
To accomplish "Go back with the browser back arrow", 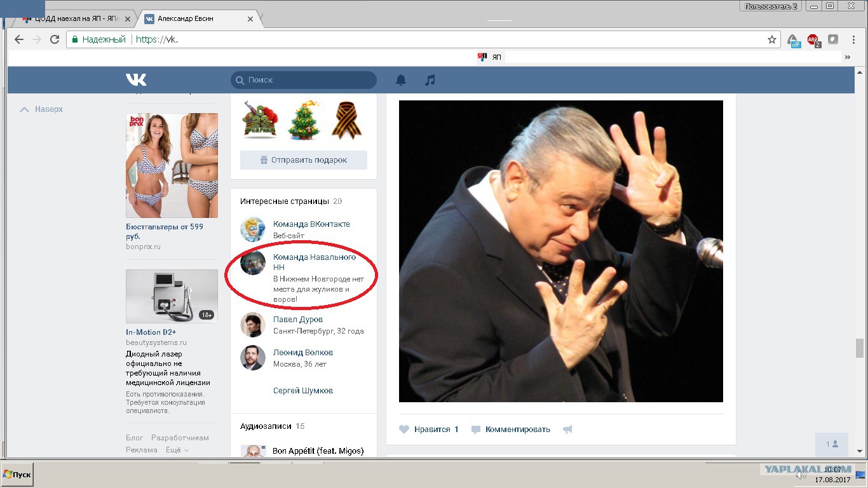I will click(x=19, y=39).
